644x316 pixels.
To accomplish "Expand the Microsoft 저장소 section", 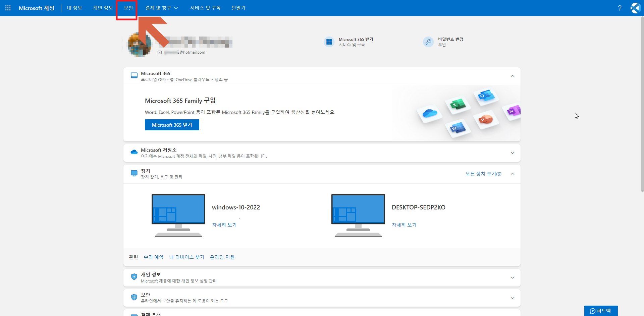I will (x=512, y=153).
